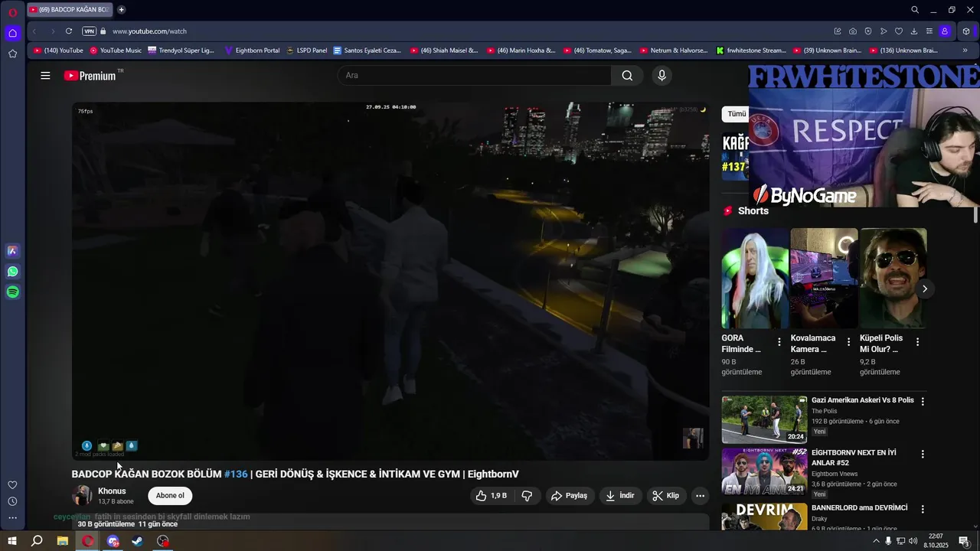Click the #136 hashtag in title
The image size is (980, 551).
(x=236, y=474)
